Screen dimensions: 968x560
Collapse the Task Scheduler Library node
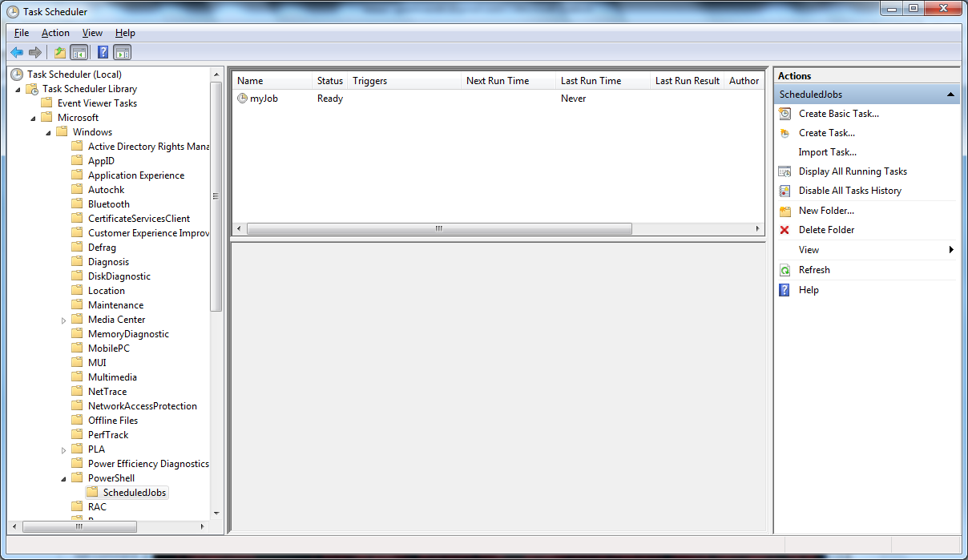18,89
